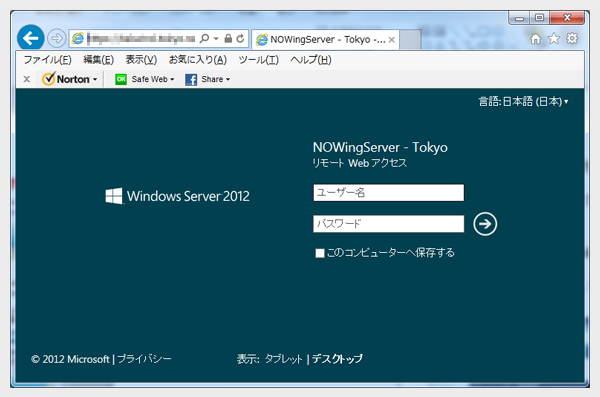Close the browser window
The image size is (600, 397).
[x=567, y=18]
